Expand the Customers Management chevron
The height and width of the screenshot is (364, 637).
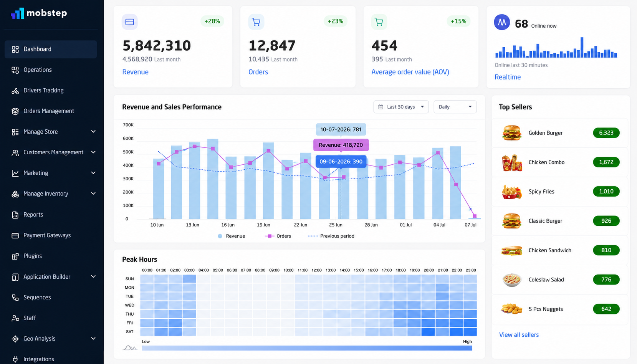93,152
